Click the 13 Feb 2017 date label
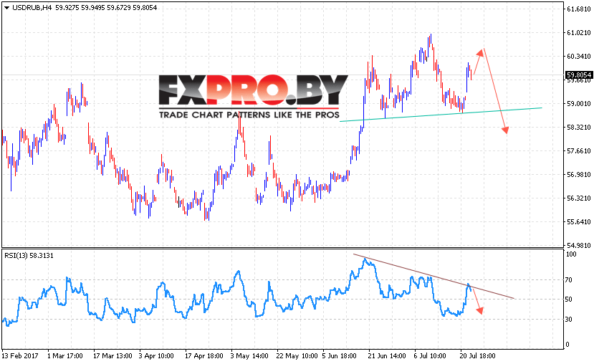The width and height of the screenshot is (594, 364). coord(20,356)
